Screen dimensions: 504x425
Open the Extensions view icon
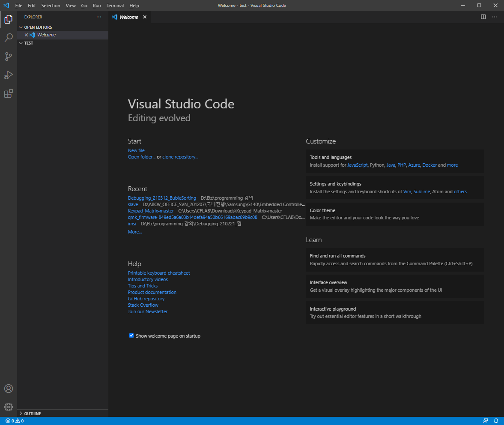point(9,93)
